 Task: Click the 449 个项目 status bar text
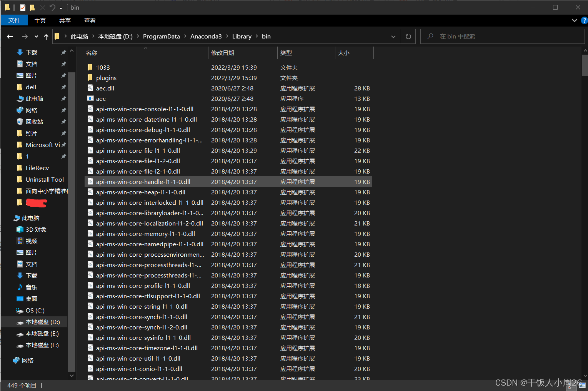(22, 385)
